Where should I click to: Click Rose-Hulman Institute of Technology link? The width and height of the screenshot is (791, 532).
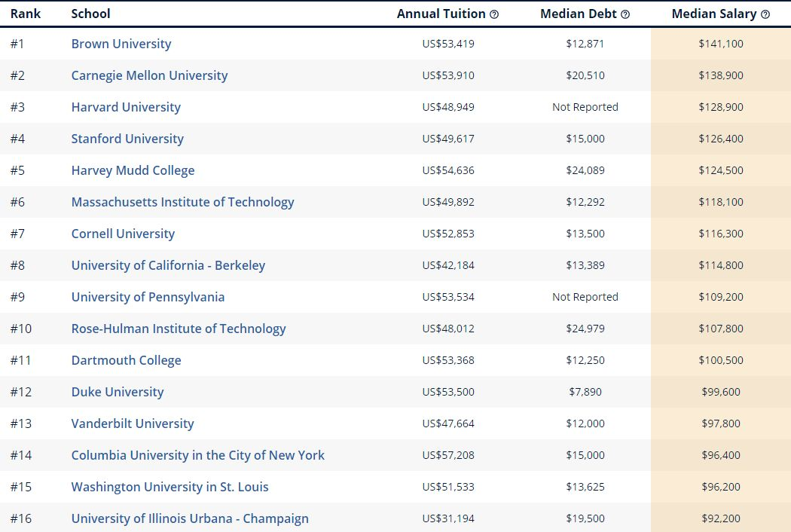(179, 329)
